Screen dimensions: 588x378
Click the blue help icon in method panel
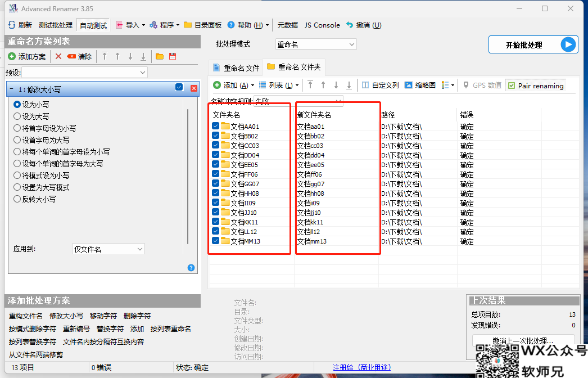tap(191, 268)
